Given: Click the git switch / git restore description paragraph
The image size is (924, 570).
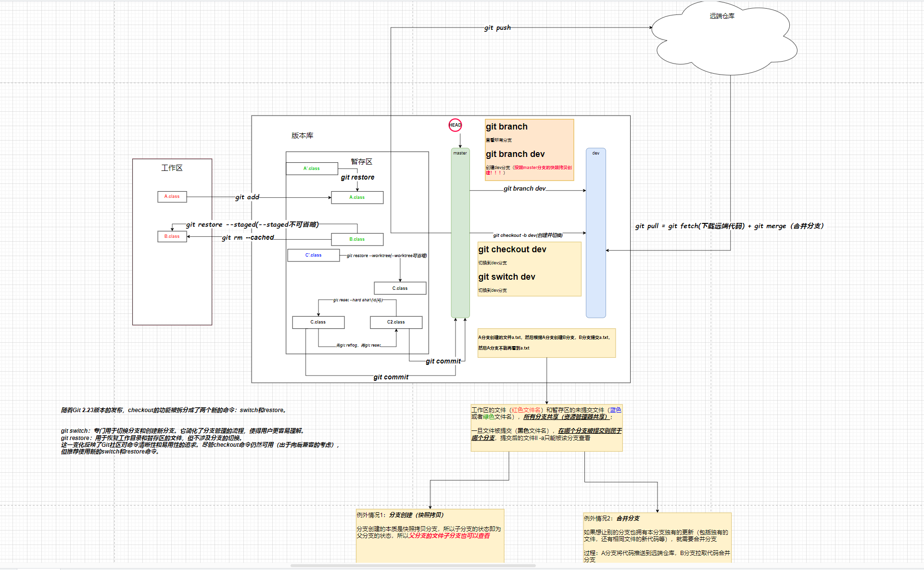Looking at the screenshot, I should (x=201, y=441).
